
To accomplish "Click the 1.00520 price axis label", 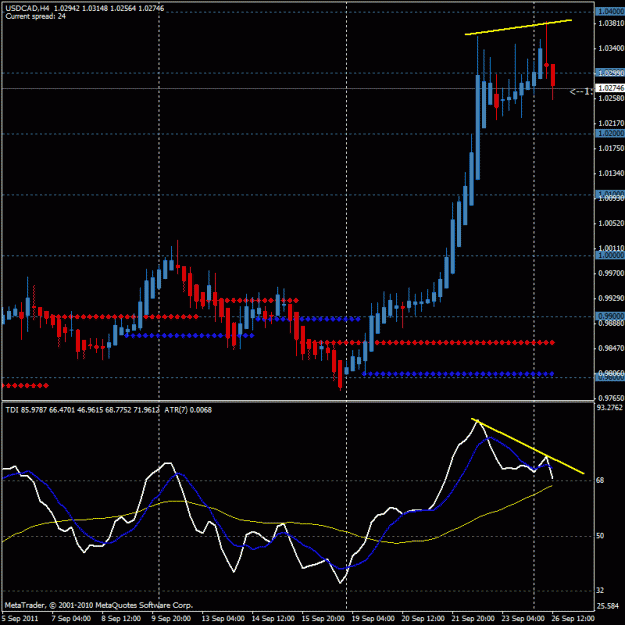I will point(611,223).
